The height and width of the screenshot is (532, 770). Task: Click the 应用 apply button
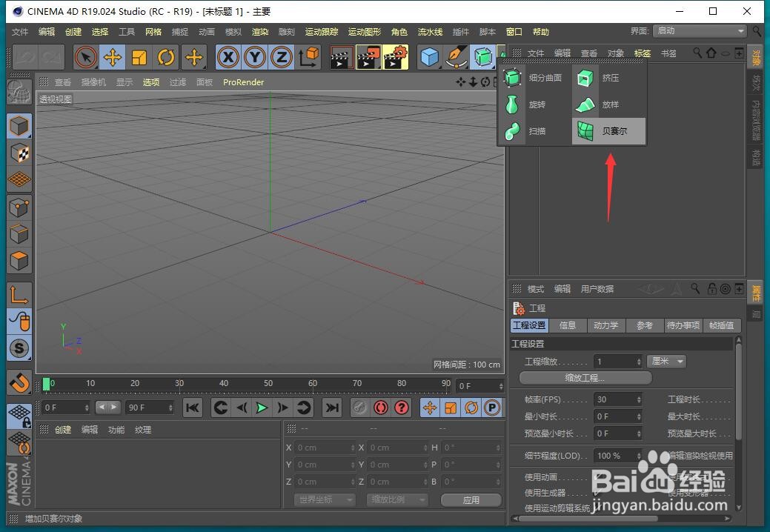tap(471, 500)
